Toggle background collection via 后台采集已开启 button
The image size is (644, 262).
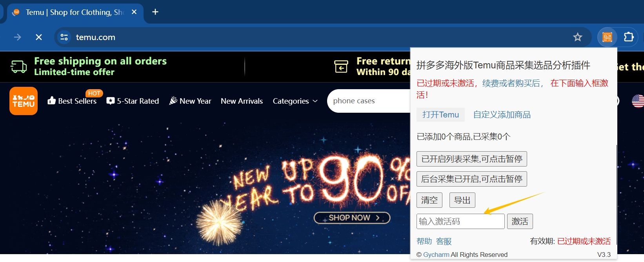[472, 179]
